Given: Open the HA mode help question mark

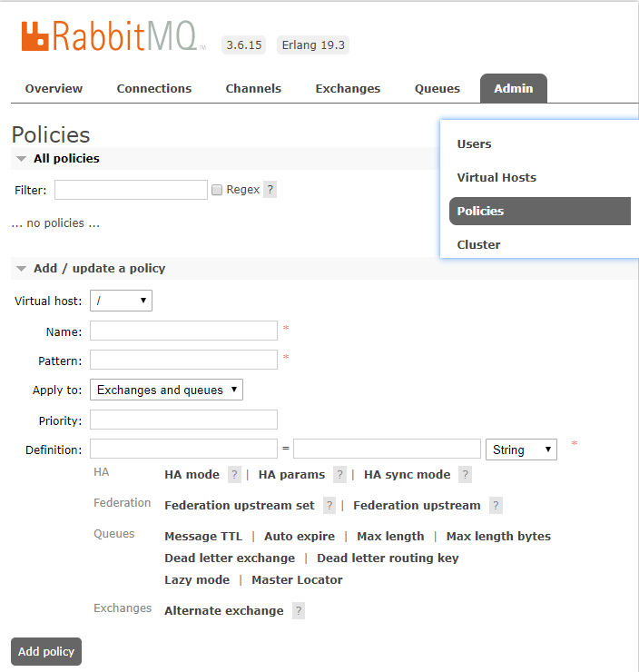Looking at the screenshot, I should click(x=234, y=474).
